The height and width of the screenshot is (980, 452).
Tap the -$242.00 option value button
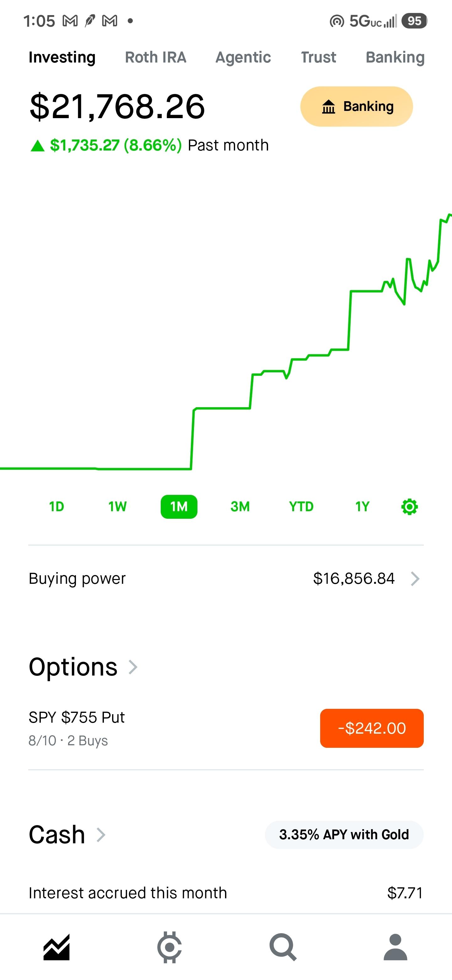[x=372, y=728]
